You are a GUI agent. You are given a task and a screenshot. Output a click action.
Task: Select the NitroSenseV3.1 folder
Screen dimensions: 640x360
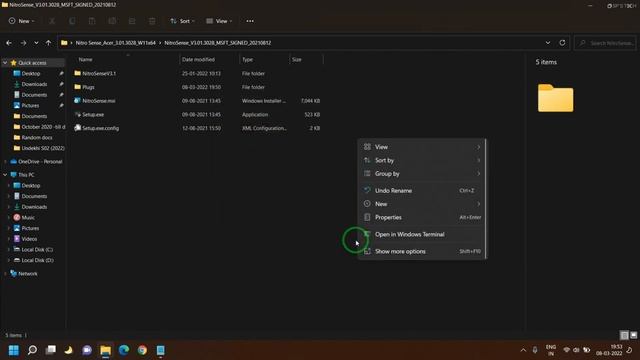tap(99, 73)
